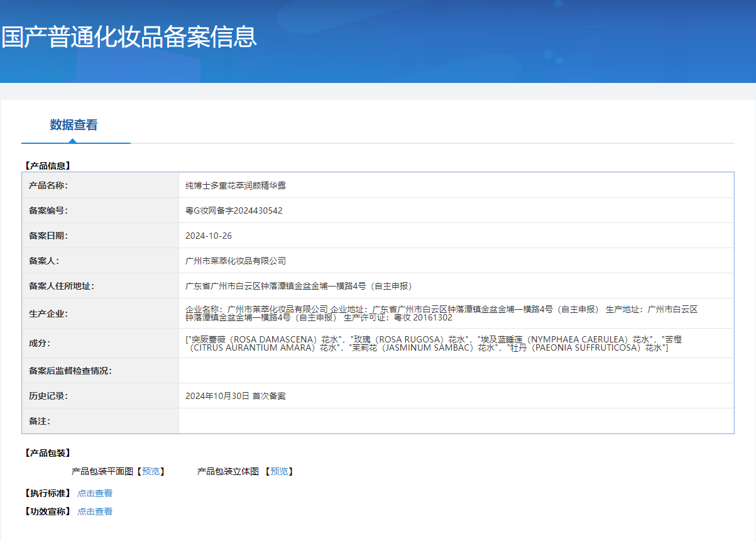Screen dimensions: 756x541
Task: Switch to the 数据查看 tab
Action: click(74, 125)
